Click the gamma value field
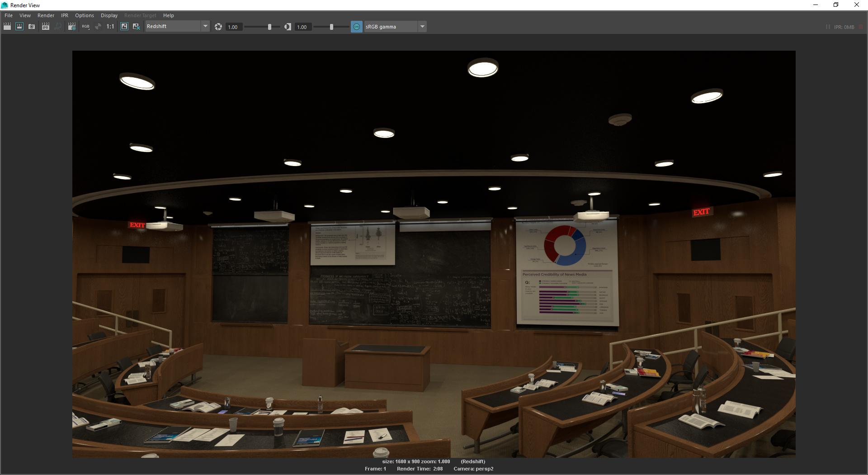The image size is (868, 475). pos(303,27)
